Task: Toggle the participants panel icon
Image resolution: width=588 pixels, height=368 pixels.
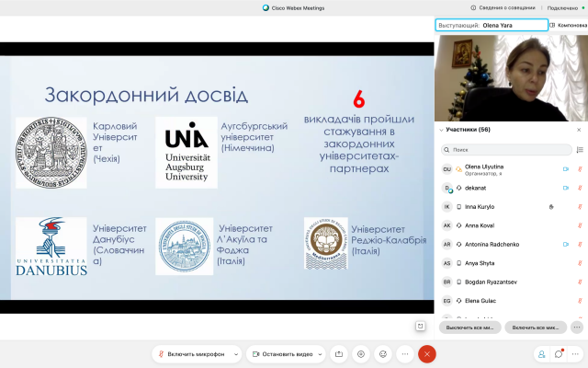Action: click(x=541, y=354)
